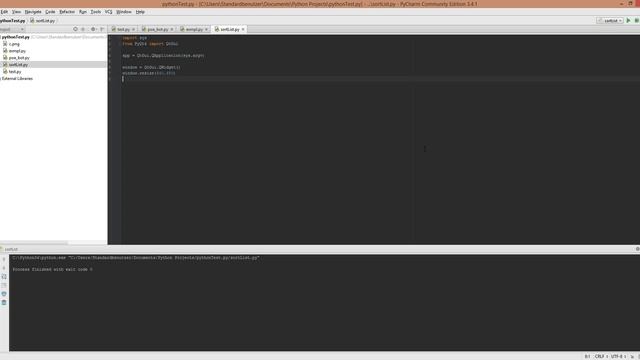
Task: Select c.png in the project tree
Action: coord(14,44)
